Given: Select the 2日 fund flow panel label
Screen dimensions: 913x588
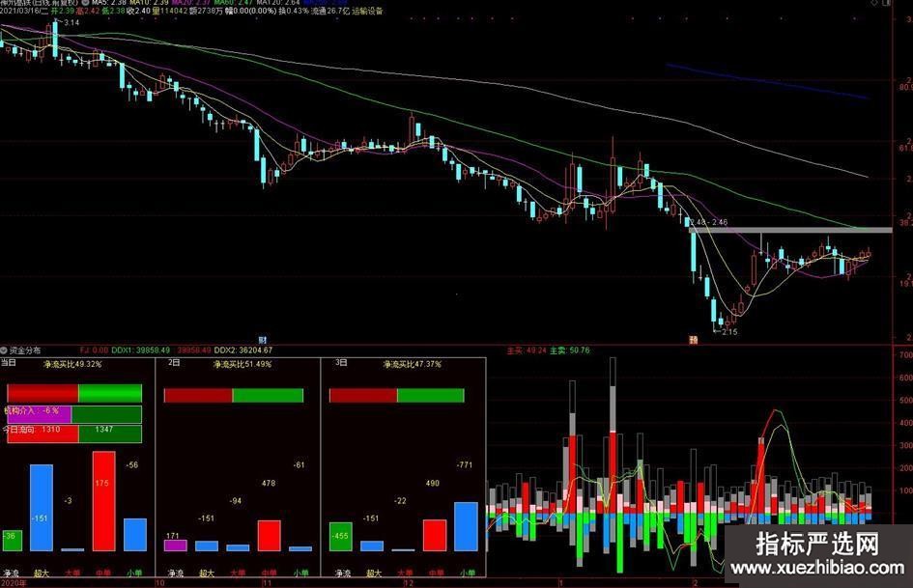Looking at the screenshot, I should pos(174,363).
